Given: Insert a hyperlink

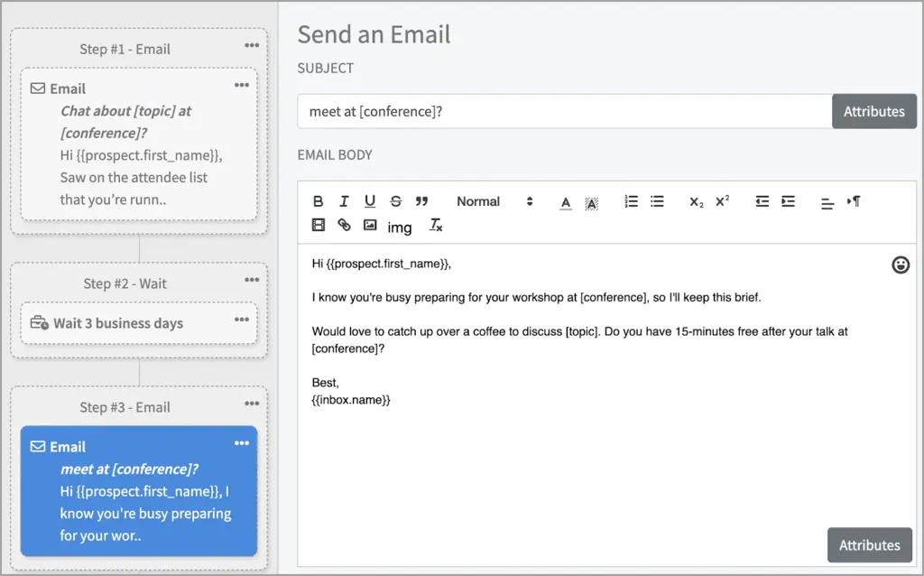Looking at the screenshot, I should 344,225.
